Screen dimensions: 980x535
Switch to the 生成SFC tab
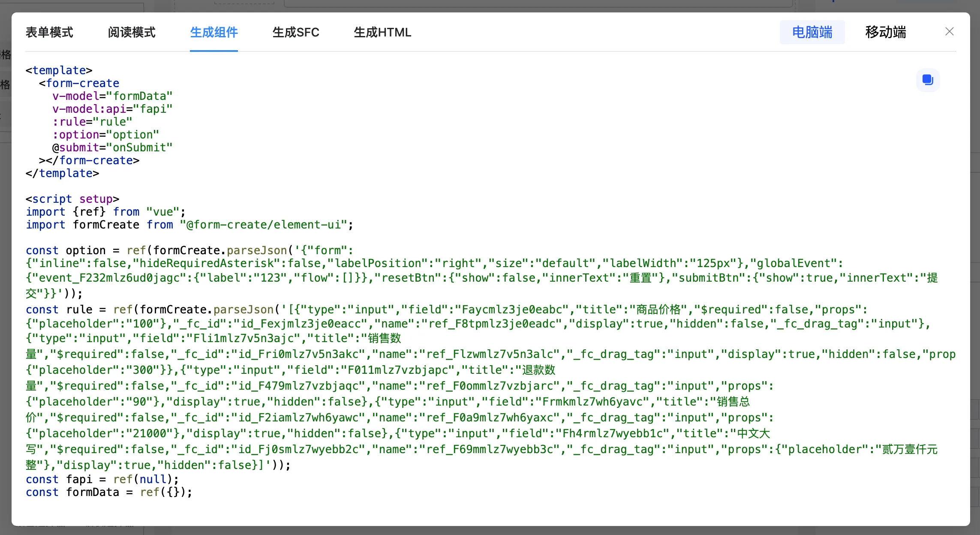[x=296, y=33]
